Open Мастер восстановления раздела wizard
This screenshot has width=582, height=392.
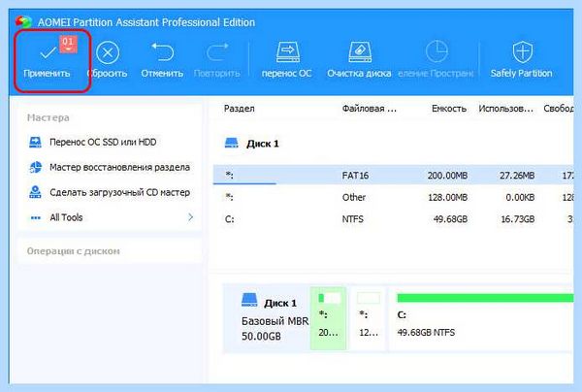click(119, 168)
